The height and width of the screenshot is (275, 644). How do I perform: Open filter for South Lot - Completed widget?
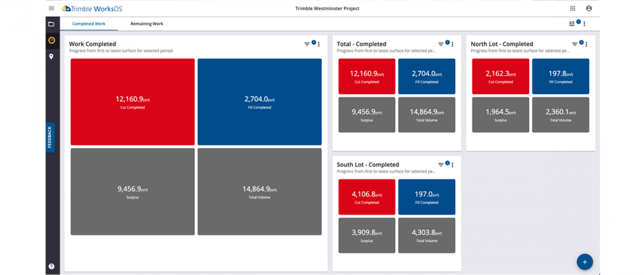[441, 165]
